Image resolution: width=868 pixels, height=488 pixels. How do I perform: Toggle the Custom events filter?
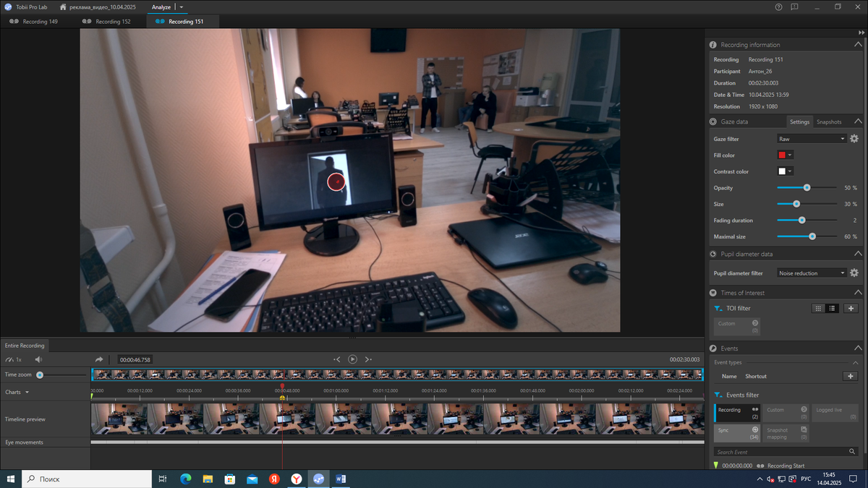tap(787, 414)
